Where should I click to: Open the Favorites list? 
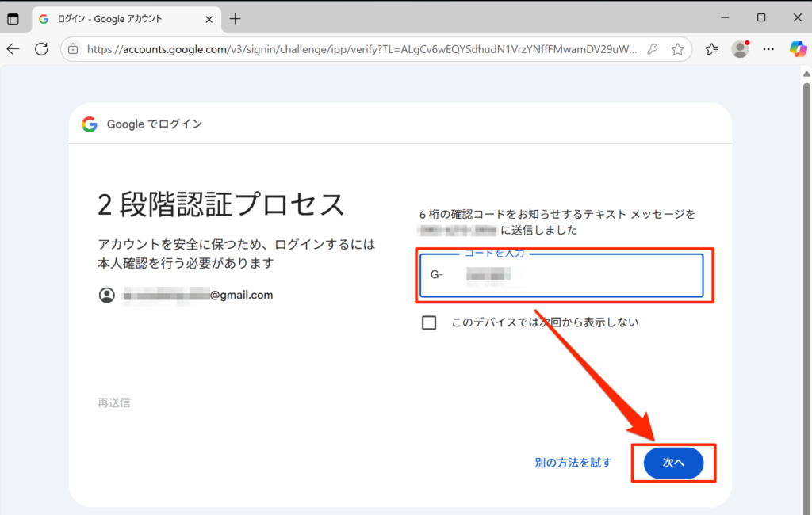711,49
